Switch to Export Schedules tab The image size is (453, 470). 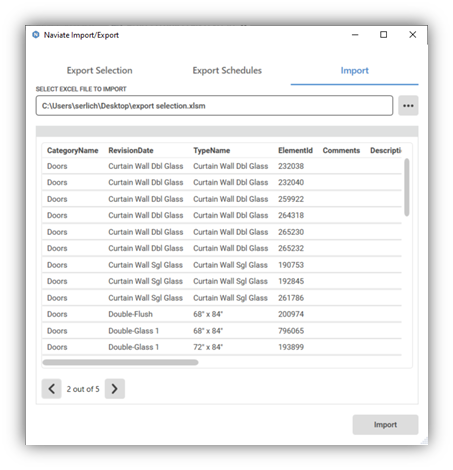(x=227, y=70)
